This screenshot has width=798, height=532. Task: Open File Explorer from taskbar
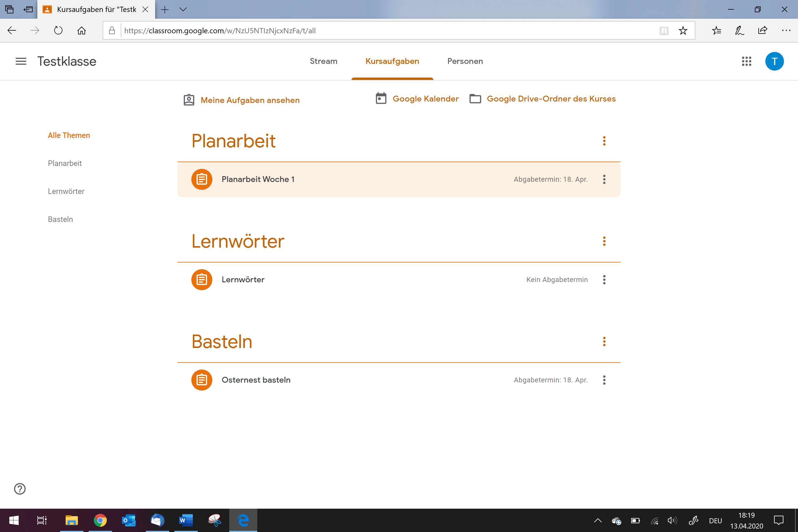click(71, 520)
